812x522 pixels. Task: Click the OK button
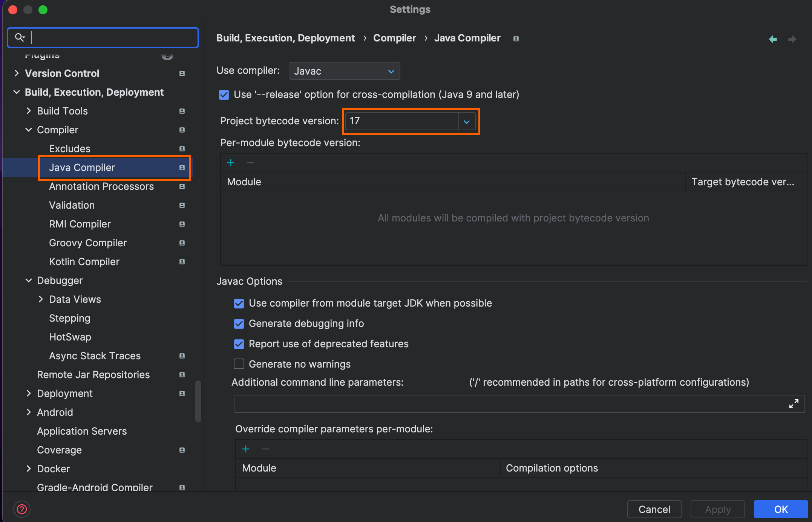coord(781,509)
